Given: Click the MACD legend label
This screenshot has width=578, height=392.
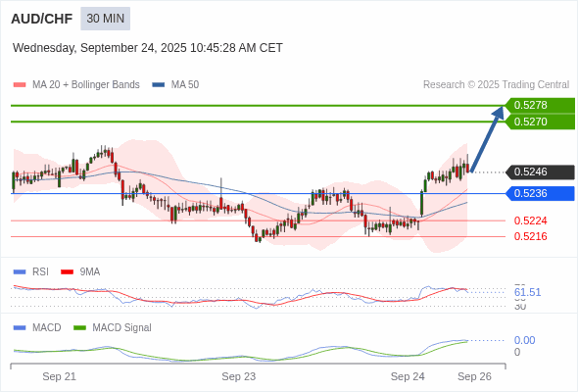Looking at the screenshot, I should pyautogui.click(x=47, y=328).
